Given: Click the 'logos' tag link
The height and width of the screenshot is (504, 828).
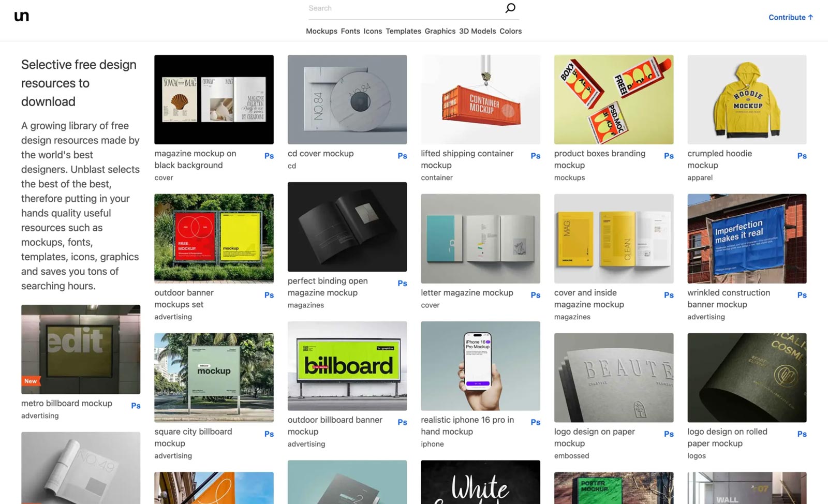Looking at the screenshot, I should point(697,456).
